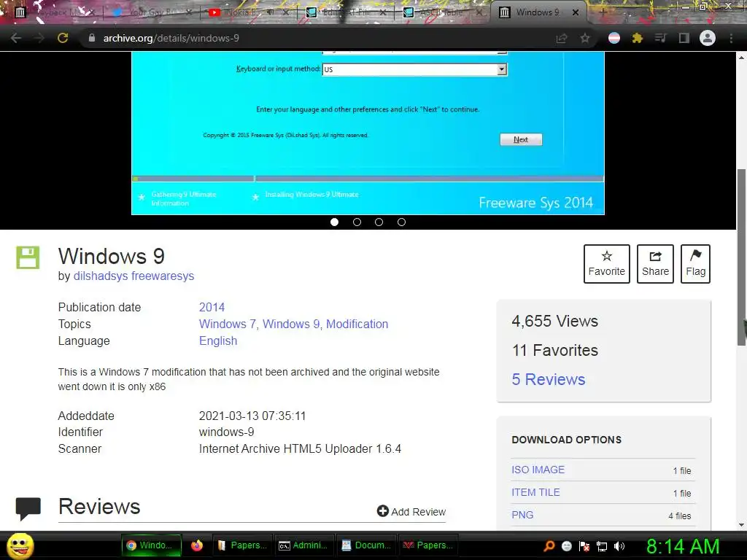The width and height of the screenshot is (747, 560).
Task: Switch to the Edit TXT File tab
Action: pyautogui.click(x=345, y=12)
